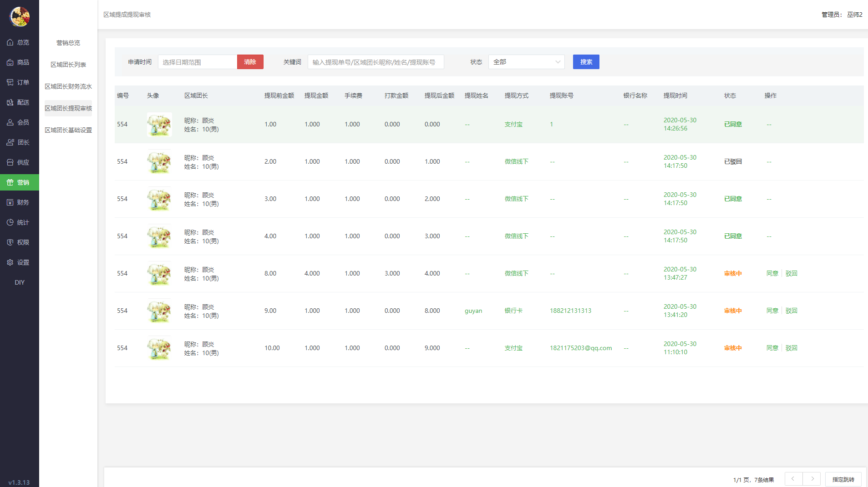Screen dimensions: 868x487
Task: Expand the 状态 dropdown showing 全部
Action: [x=526, y=62]
